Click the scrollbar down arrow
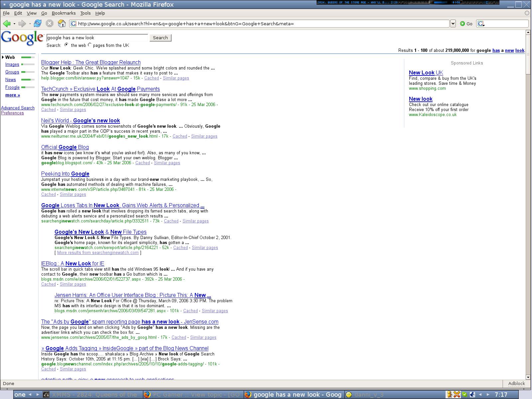This screenshot has height=399, width=532. 528,377
